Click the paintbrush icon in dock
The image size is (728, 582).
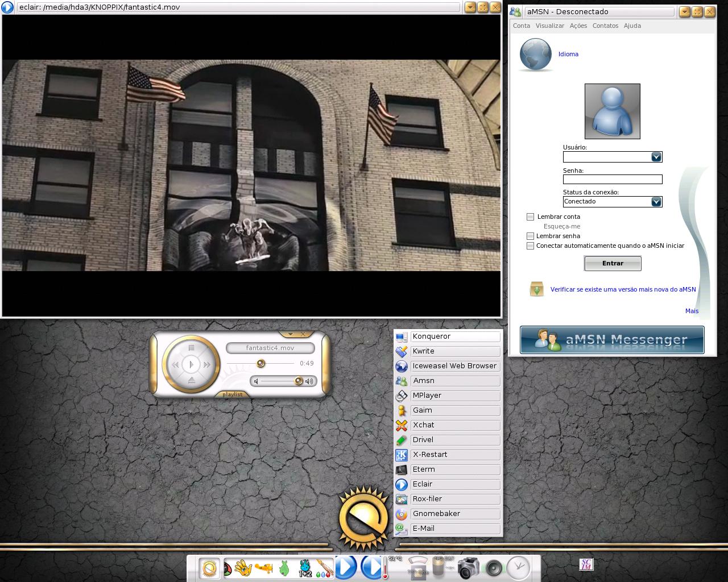(325, 568)
